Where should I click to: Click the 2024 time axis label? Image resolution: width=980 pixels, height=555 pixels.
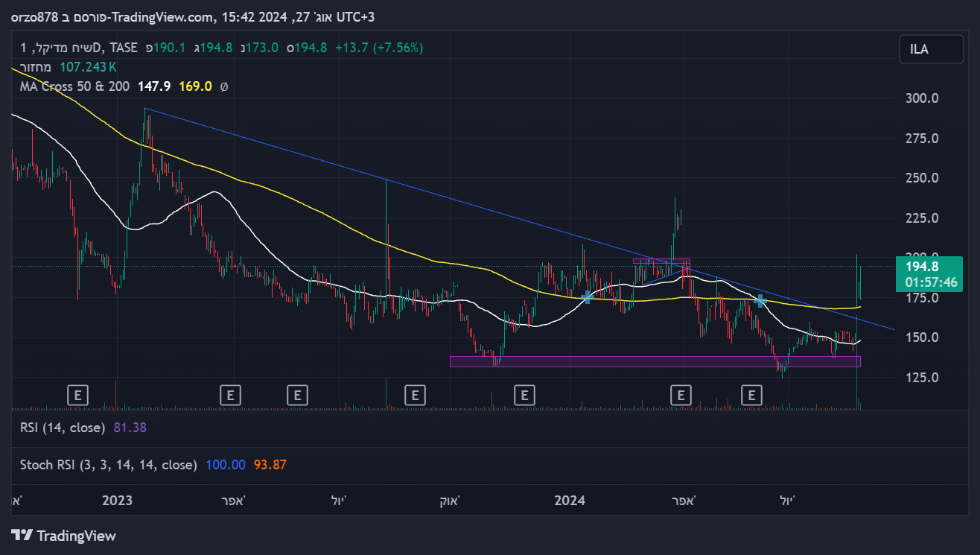(x=570, y=500)
